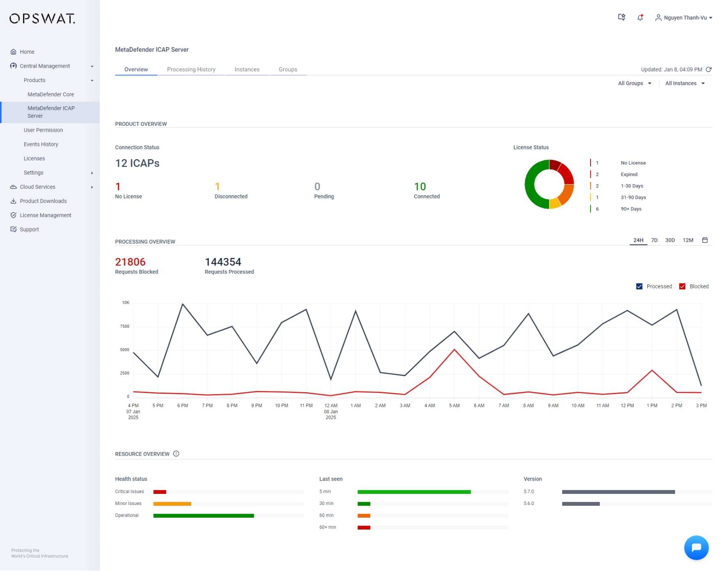Toggle the Blocked series checkbox
728x571 pixels.
coord(682,287)
